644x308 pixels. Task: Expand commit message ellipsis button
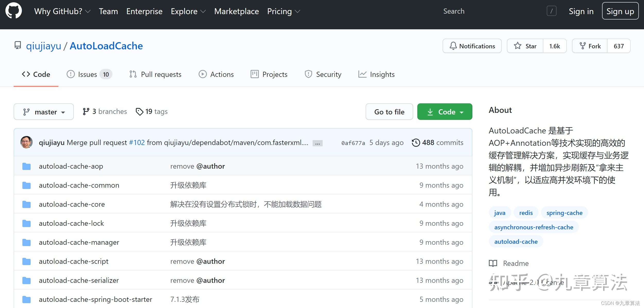tap(317, 143)
